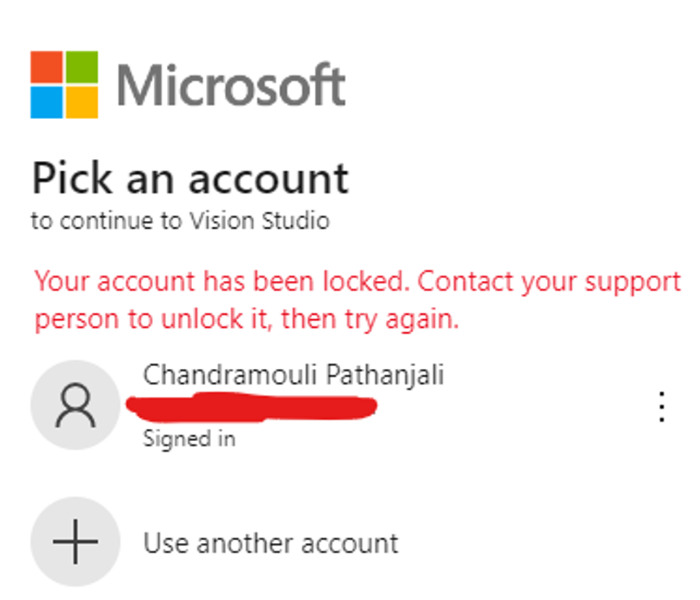Click the word 'Pathanjali' in the account tile

point(385,375)
